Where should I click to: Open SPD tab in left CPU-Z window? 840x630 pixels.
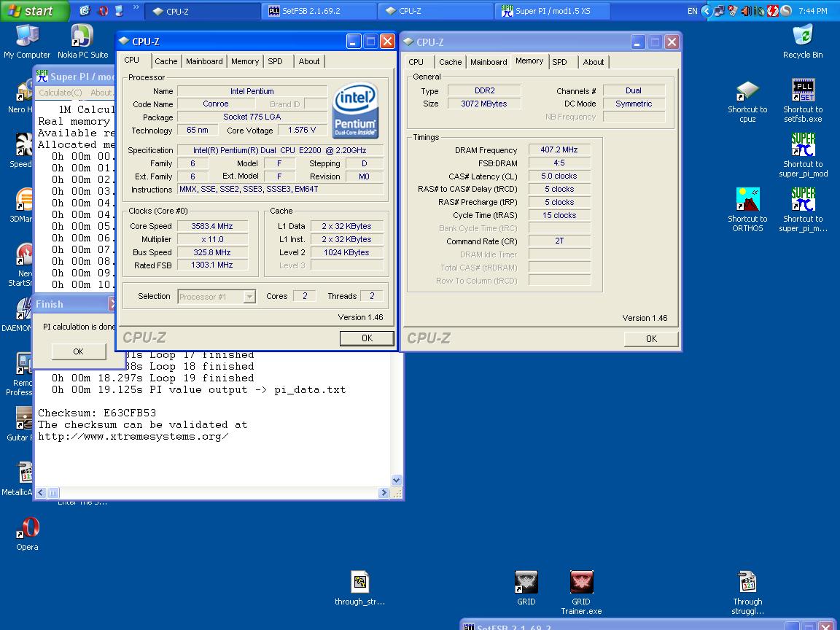click(x=276, y=61)
